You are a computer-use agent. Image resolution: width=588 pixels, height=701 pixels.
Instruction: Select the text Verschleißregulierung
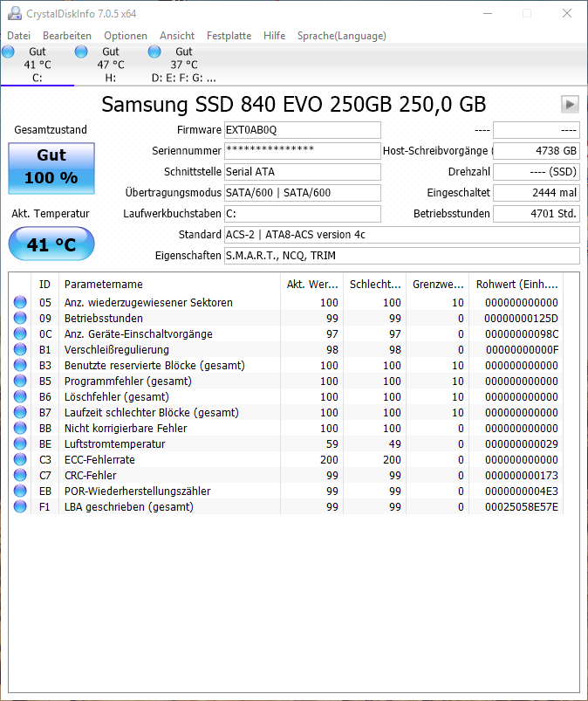117,349
